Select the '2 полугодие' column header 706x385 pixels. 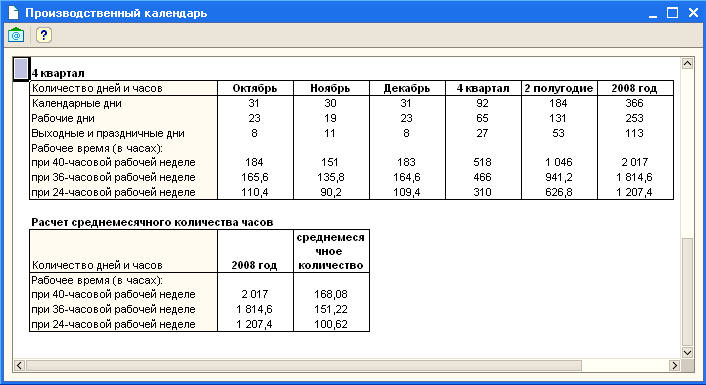coord(559,88)
